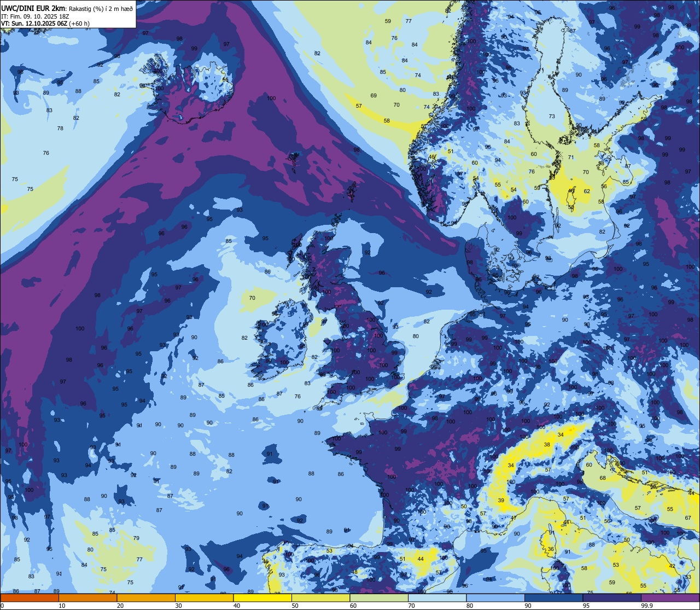The height and width of the screenshot is (610, 700).
Task: Select the 40–50 bright yellow legend swatch
Action: pos(262,597)
